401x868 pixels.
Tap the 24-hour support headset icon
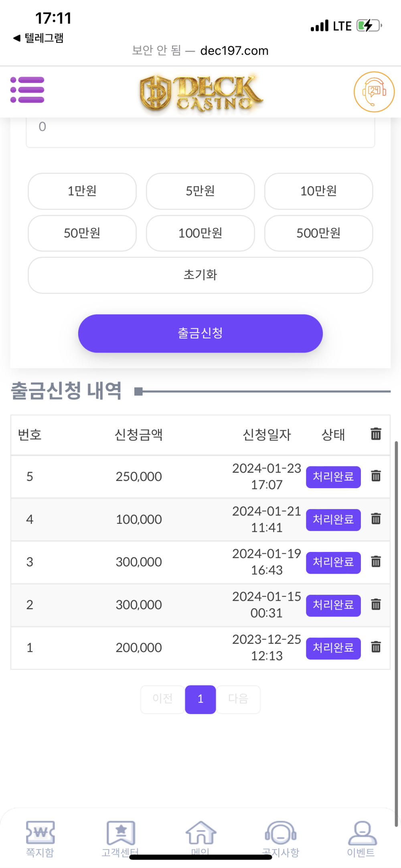tap(374, 92)
